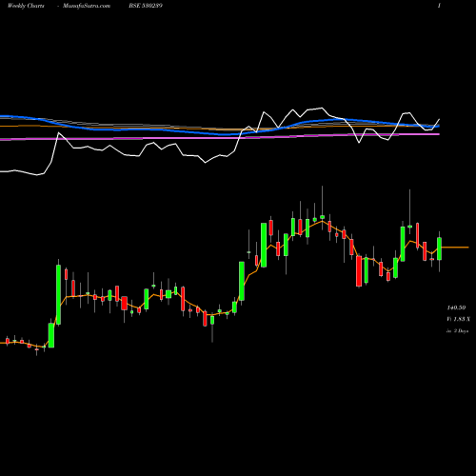Image resolution: width=476 pixels, height=476 pixels.
Task: Click the last green candlestick at chart's right end
Action: (439, 248)
